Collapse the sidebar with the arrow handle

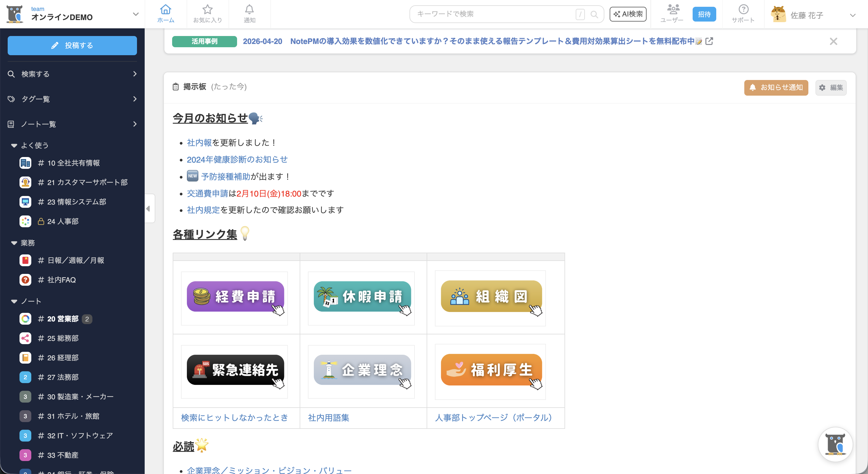148,209
